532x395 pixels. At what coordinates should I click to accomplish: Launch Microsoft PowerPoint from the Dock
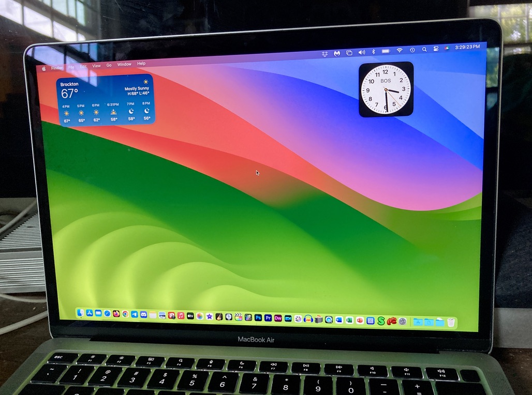[x=360, y=321]
